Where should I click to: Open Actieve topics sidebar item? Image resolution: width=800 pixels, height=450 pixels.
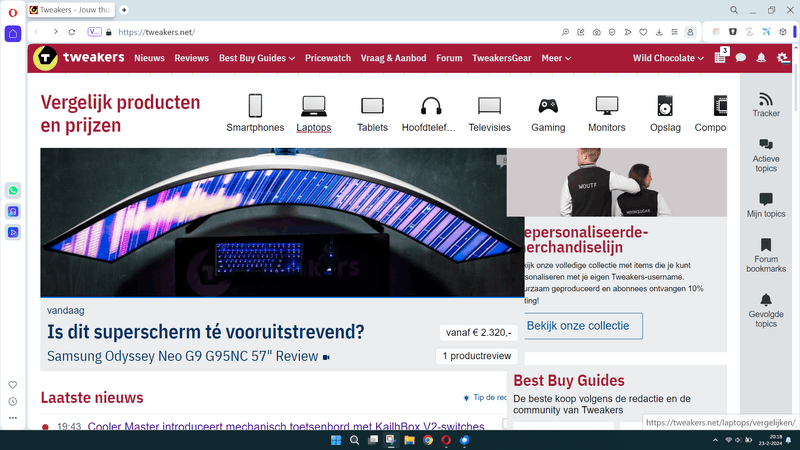pyautogui.click(x=766, y=155)
